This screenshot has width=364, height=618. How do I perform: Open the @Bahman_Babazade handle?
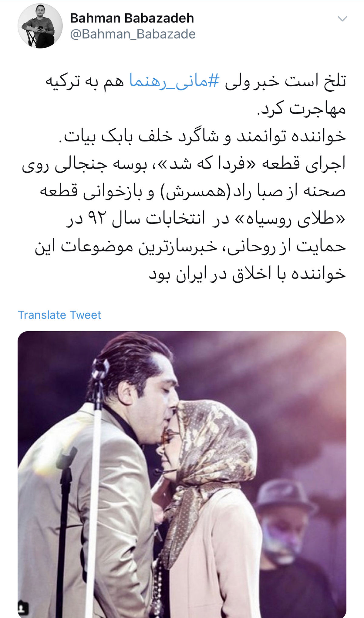pyautogui.click(x=133, y=34)
